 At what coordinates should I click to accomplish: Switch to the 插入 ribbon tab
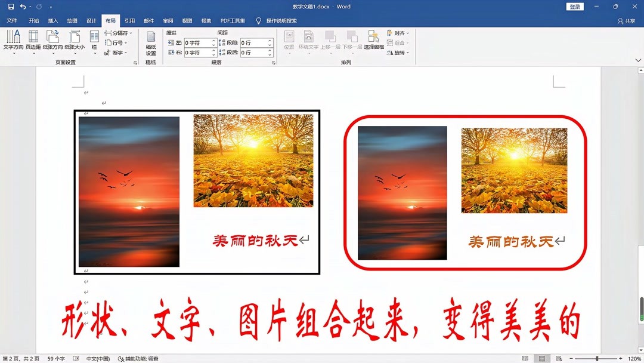[x=51, y=20]
